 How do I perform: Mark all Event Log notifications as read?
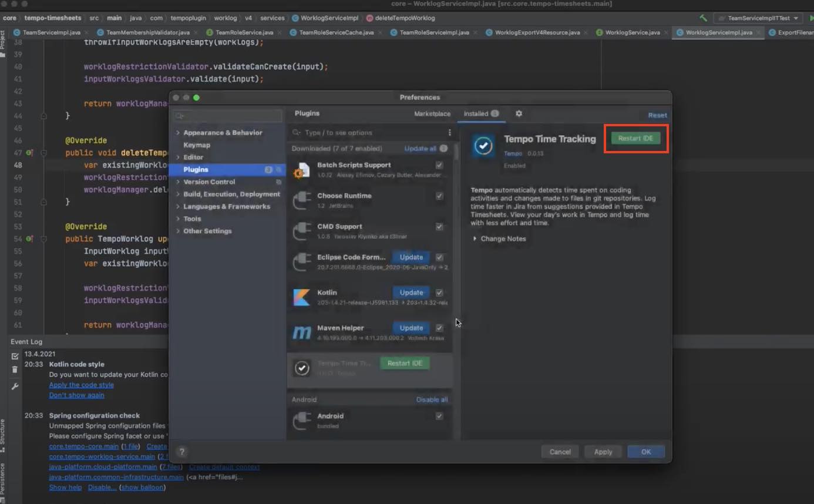pos(15,356)
